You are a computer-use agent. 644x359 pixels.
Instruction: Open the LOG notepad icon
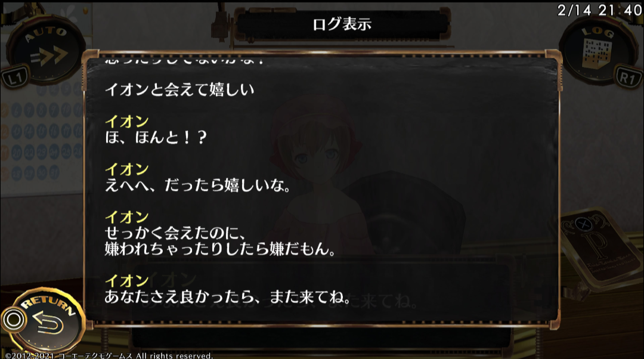click(x=596, y=54)
